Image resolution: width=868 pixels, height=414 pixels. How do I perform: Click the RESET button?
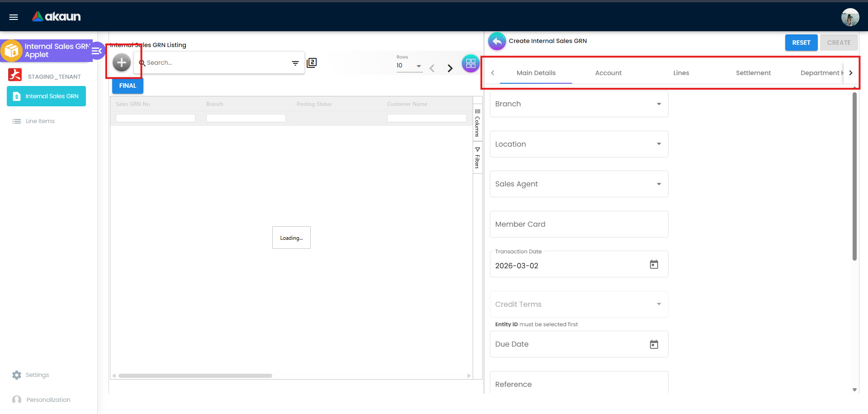coord(801,42)
